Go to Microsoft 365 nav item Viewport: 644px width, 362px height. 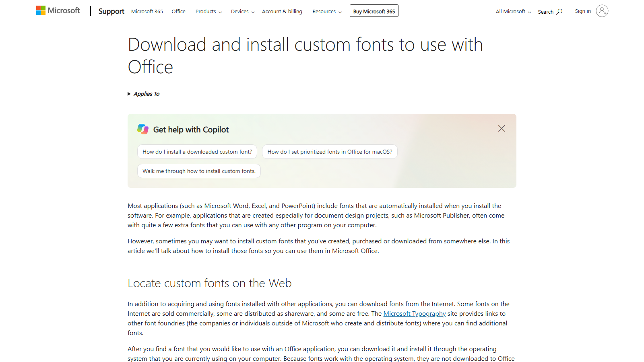tap(147, 12)
